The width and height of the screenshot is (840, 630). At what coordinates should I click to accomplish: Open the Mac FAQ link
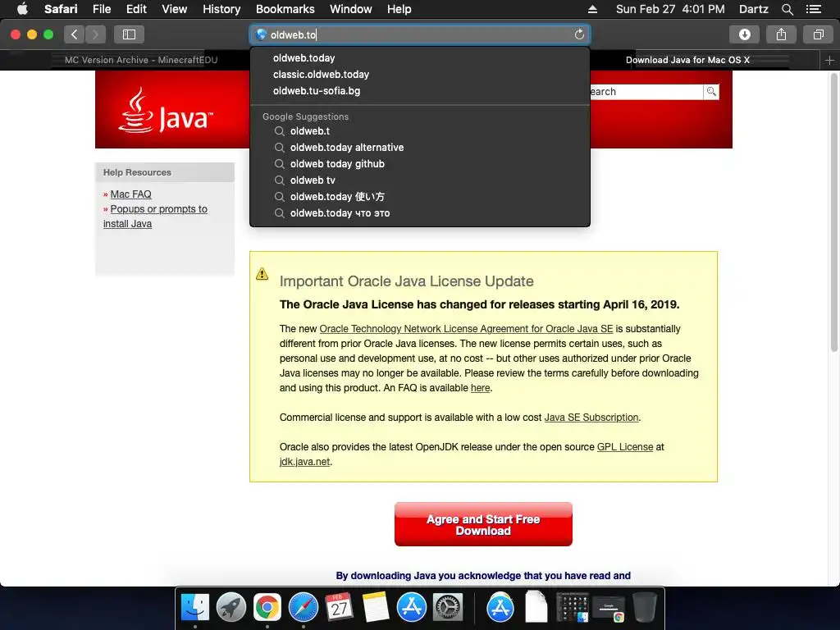[x=130, y=194]
